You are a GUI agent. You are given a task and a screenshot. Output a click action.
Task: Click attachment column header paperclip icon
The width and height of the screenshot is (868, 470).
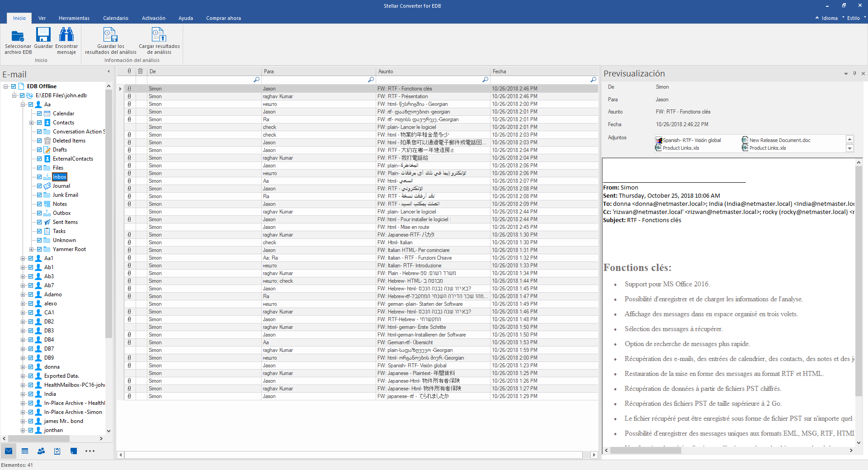point(129,71)
